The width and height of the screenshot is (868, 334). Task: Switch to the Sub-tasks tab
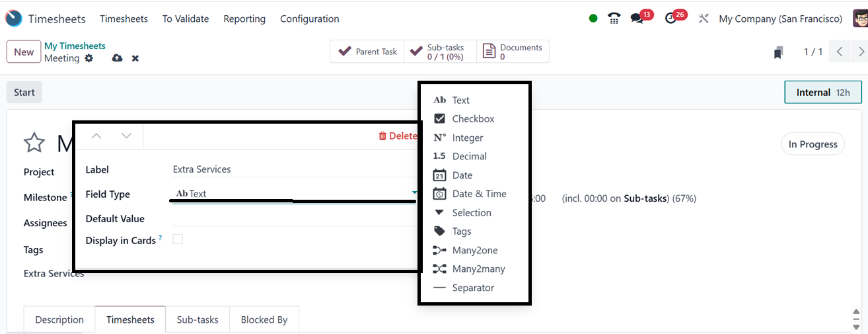[x=198, y=319]
